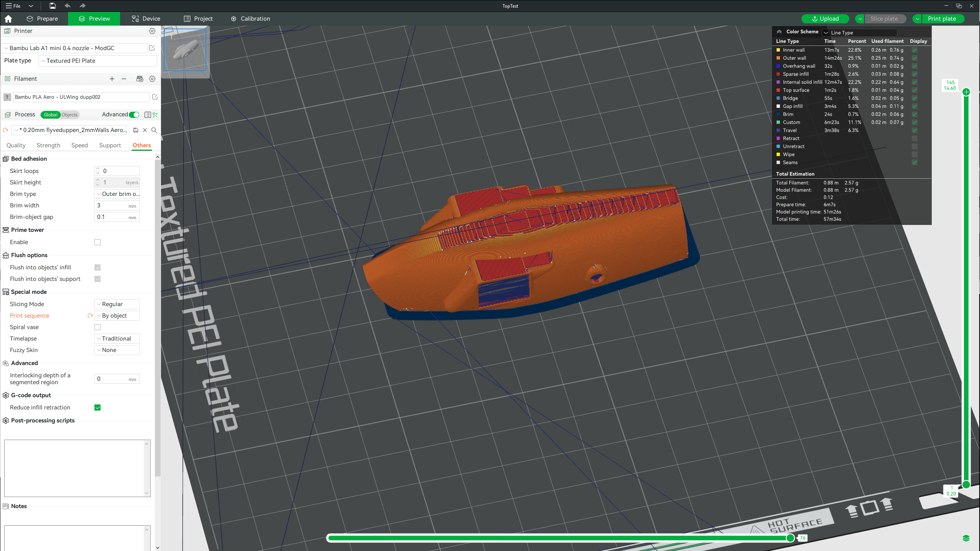Image resolution: width=980 pixels, height=551 pixels.
Task: Search process settings with magnifier icon
Action: (154, 130)
